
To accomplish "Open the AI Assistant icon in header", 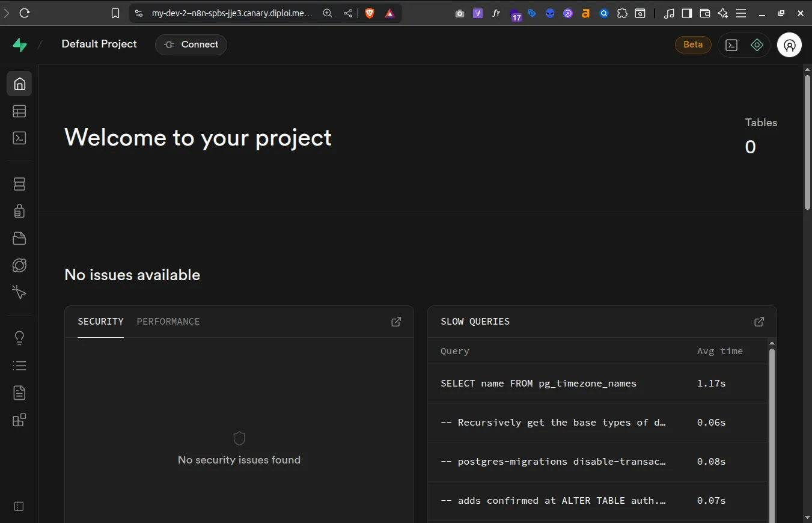I will [757, 45].
